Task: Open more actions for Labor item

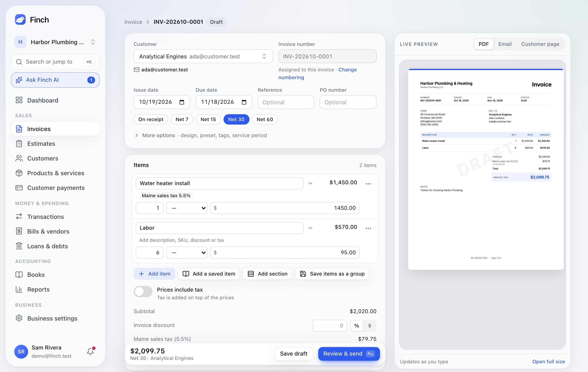Action: (x=368, y=228)
